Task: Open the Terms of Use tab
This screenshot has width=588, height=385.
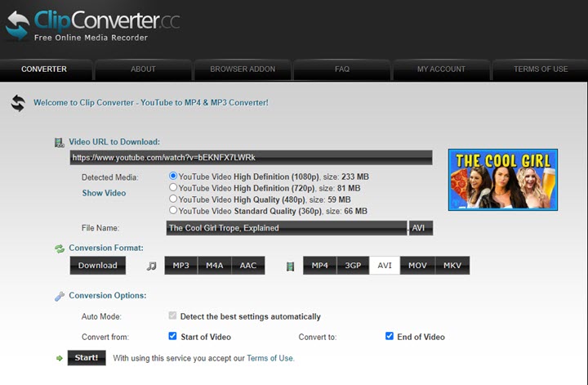Action: coord(541,69)
